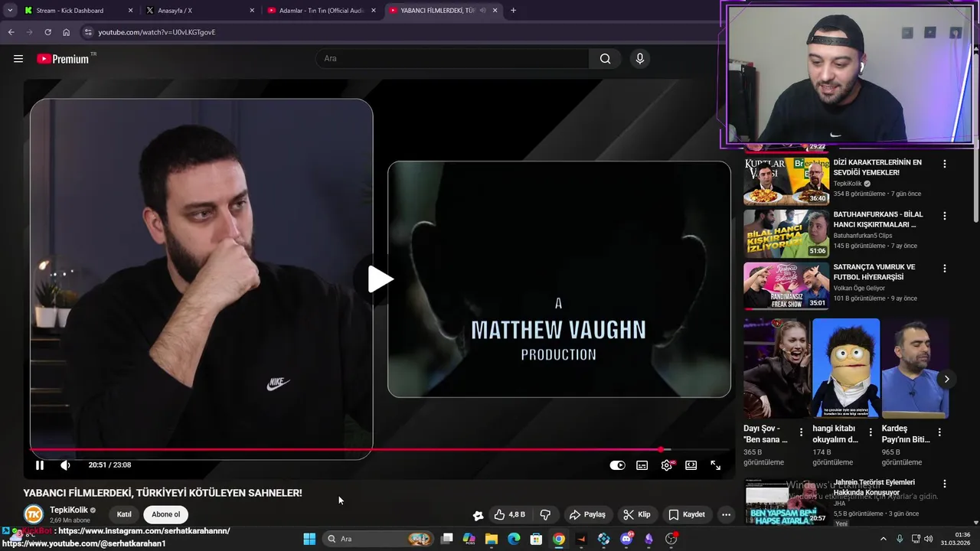Viewport: 980px width, 551px height.
Task: Open video DİZİ KARAKTERLERİNİN EN SEVDİĞİ YEMEKLER
Action: (x=877, y=168)
